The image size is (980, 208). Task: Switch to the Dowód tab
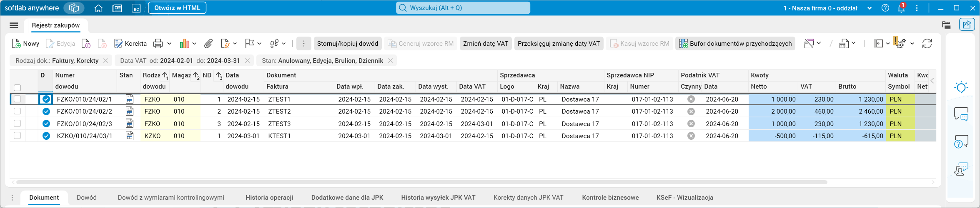click(87, 198)
